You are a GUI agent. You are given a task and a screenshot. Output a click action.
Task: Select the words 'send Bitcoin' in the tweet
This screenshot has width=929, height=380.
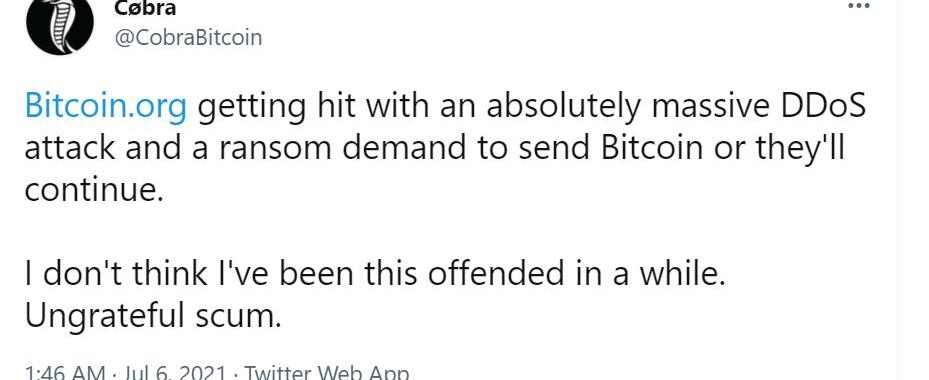(614, 148)
